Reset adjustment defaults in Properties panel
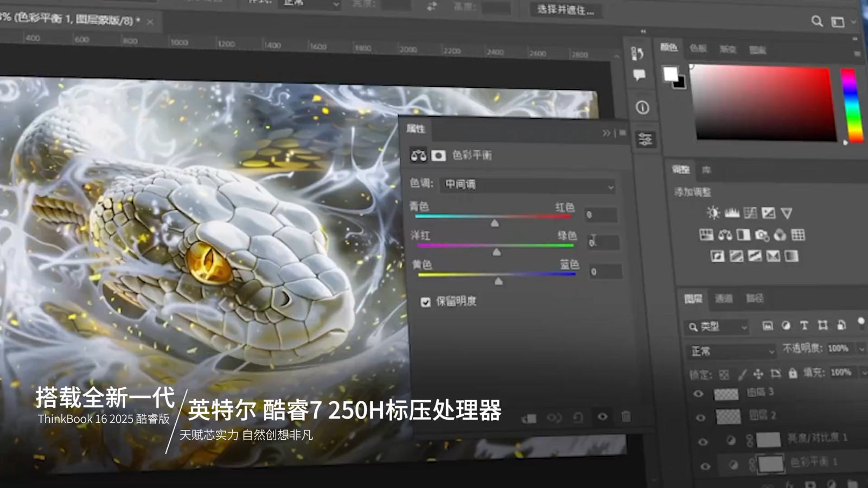This screenshot has height=488, width=868. [x=578, y=417]
